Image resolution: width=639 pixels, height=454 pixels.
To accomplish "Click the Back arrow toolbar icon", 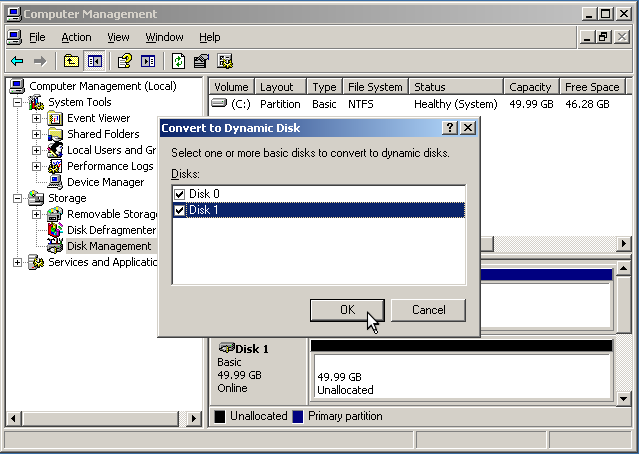I will click(x=17, y=62).
